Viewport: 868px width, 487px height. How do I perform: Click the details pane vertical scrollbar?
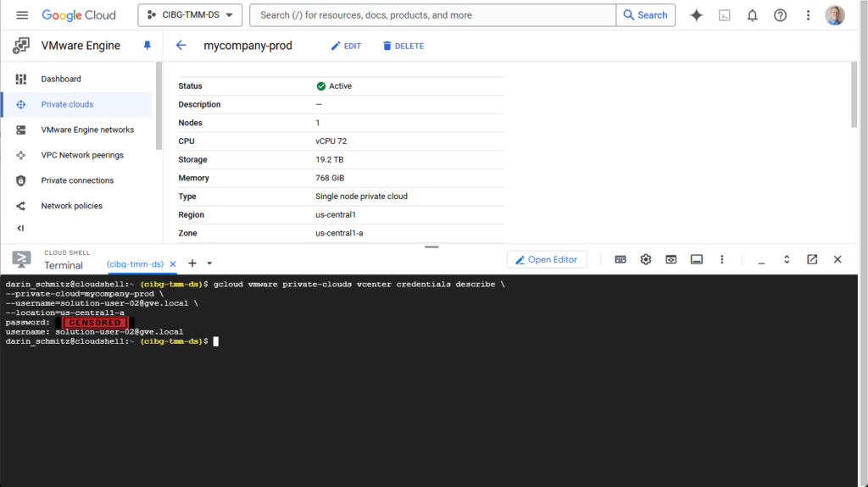tap(854, 95)
